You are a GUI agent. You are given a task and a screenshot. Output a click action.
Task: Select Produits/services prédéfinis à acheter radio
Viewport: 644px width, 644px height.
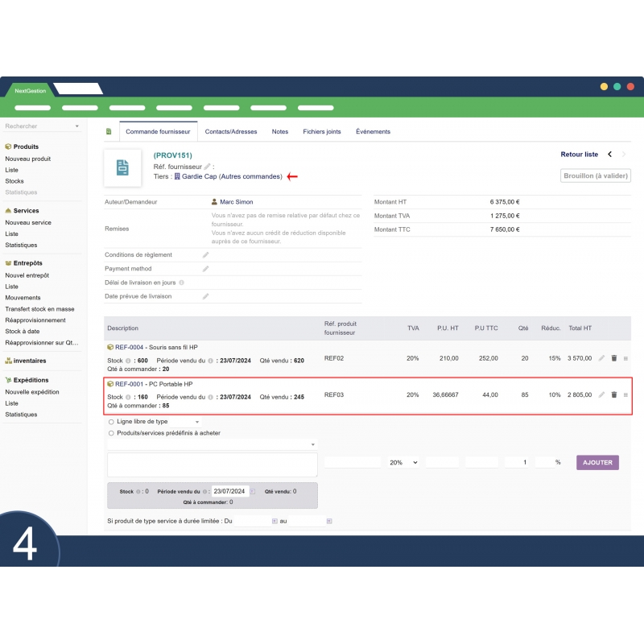tap(111, 433)
